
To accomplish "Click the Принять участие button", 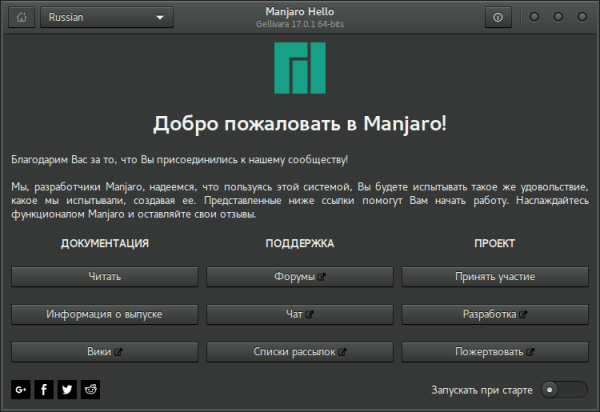I will click(495, 276).
